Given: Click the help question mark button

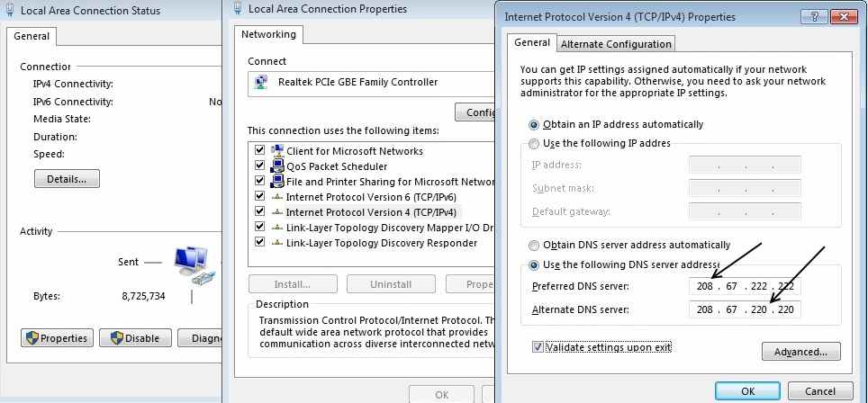Looking at the screenshot, I should tap(814, 16).
